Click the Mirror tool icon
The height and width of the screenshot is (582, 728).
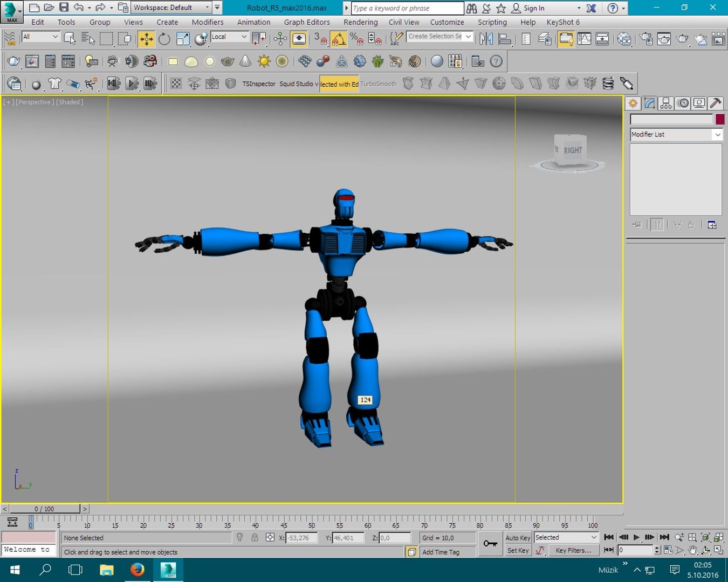point(486,39)
